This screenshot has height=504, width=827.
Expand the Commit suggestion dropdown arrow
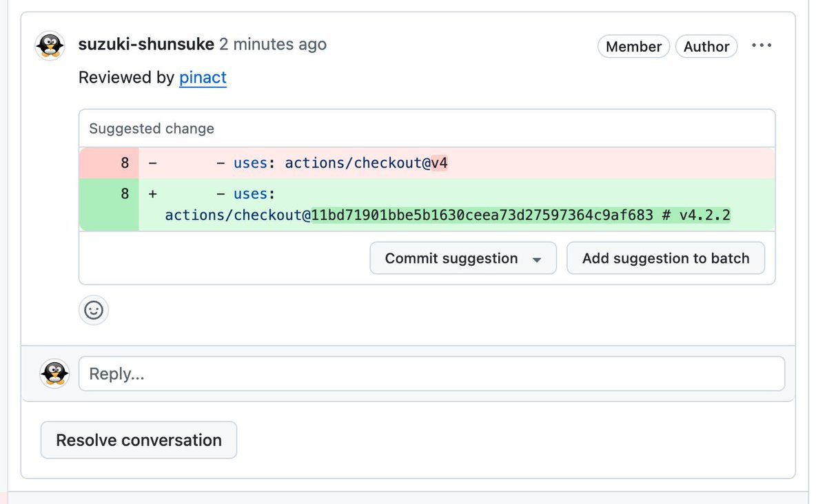point(537,260)
